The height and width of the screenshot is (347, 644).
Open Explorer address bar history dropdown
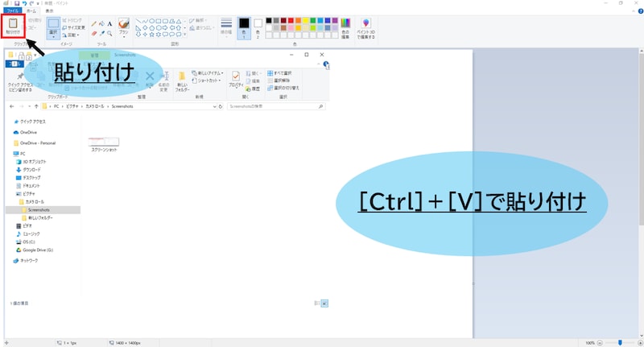(214, 106)
